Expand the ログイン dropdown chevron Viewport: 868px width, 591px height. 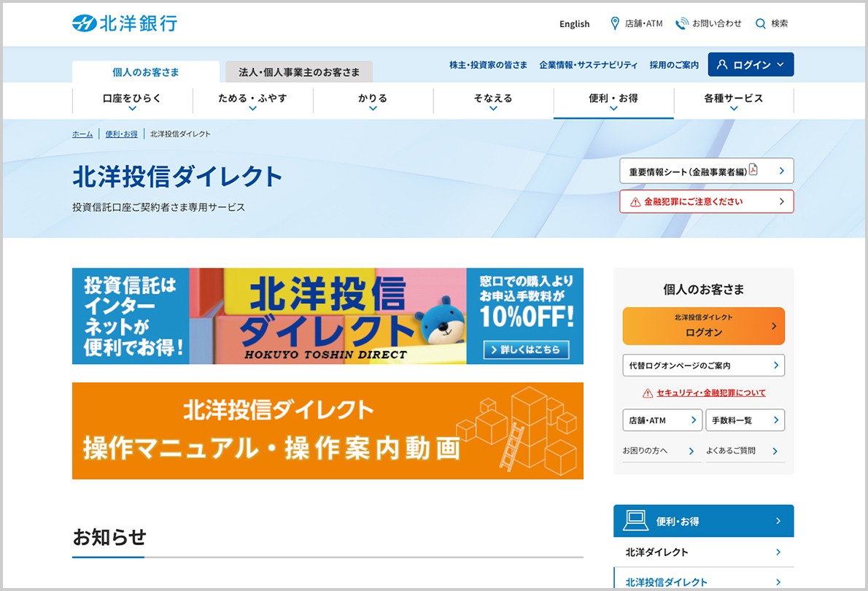[780, 65]
